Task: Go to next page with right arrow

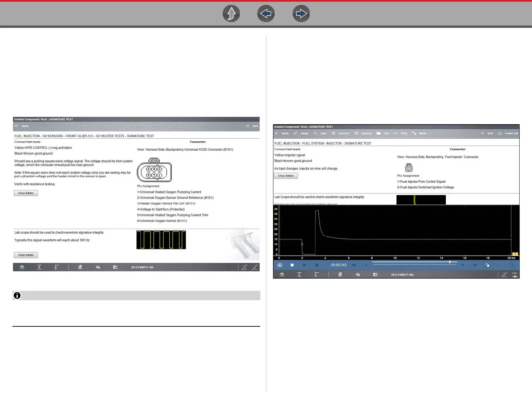Action: [x=301, y=14]
